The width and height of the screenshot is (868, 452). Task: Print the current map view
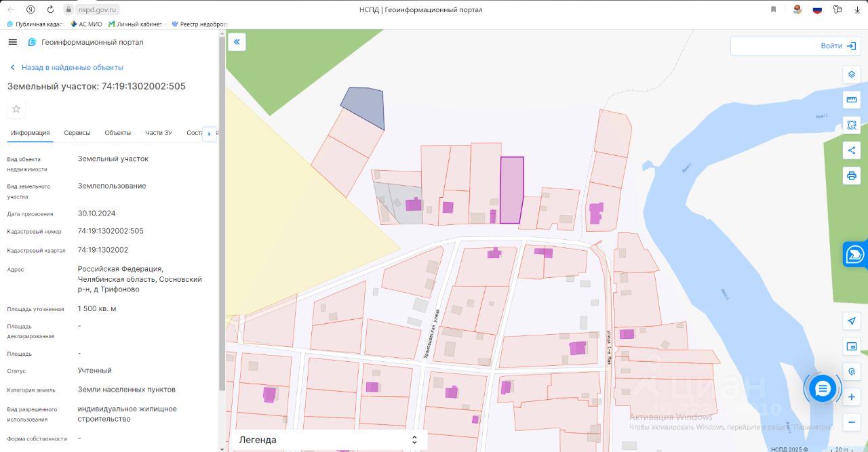(851, 176)
